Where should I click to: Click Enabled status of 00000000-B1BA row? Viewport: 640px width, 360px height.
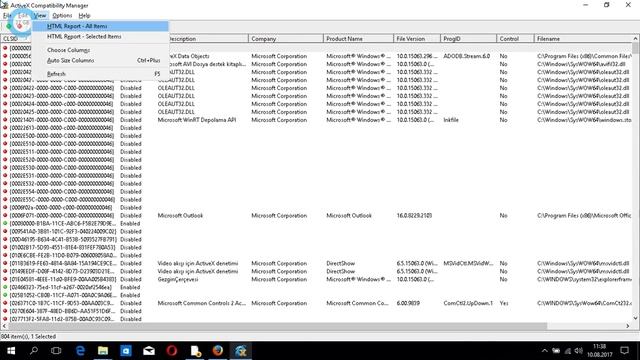click(130, 223)
